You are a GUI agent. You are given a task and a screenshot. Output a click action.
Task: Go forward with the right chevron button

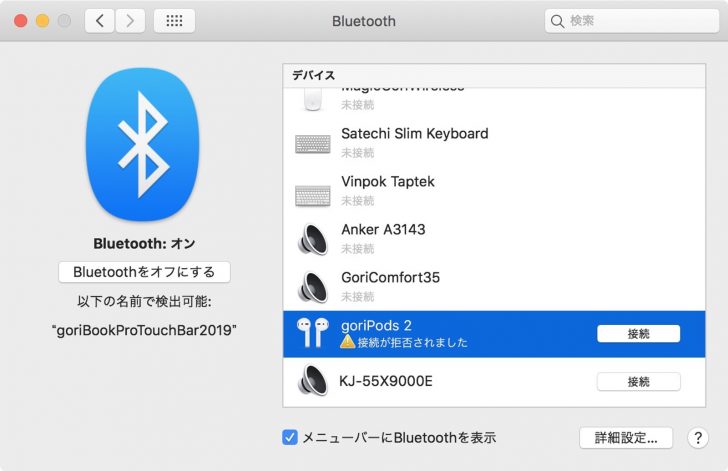coord(130,21)
